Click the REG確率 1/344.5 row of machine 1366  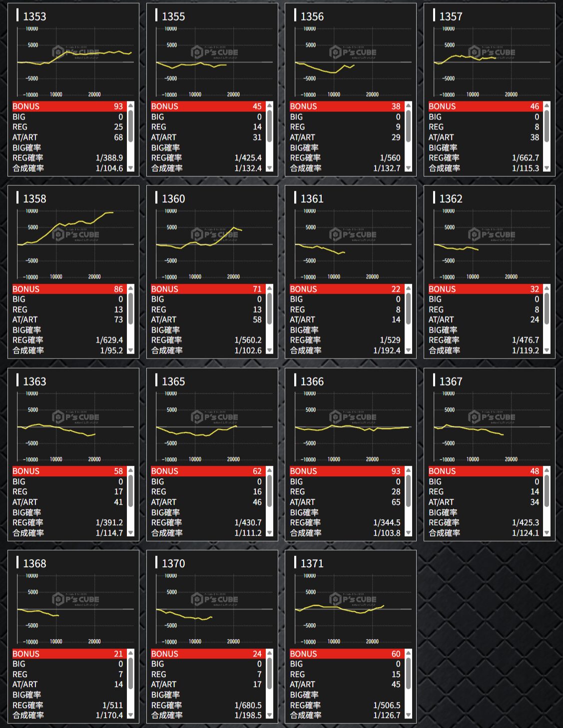coord(345,522)
